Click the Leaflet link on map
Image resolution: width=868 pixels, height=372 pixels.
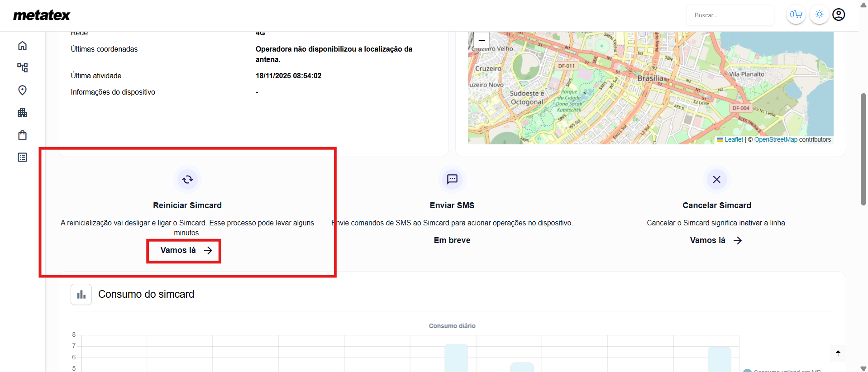(734, 140)
